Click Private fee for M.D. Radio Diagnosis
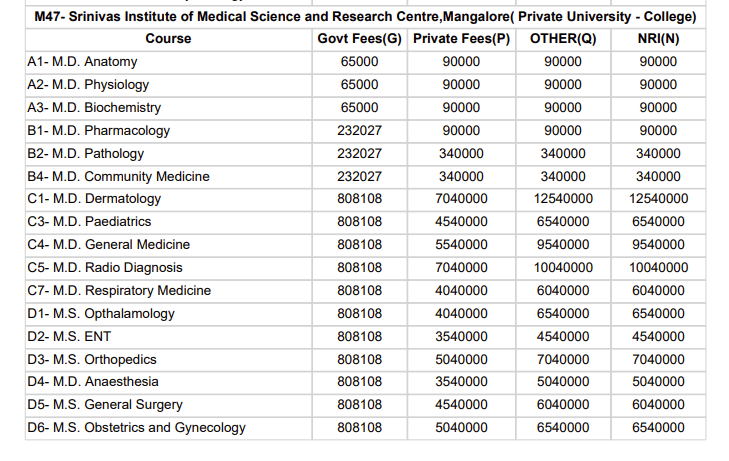 pyautogui.click(x=461, y=267)
